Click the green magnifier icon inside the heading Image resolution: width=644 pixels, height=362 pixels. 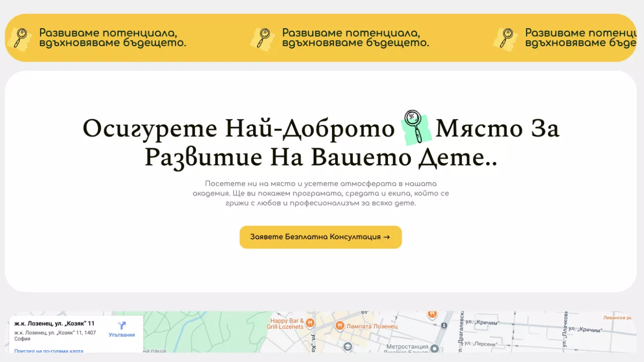click(415, 128)
